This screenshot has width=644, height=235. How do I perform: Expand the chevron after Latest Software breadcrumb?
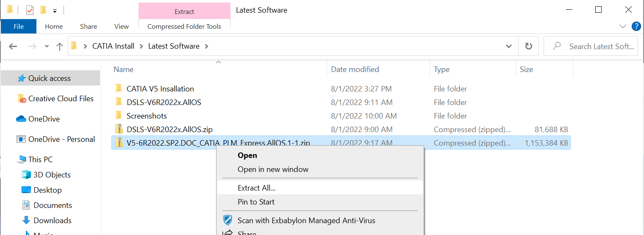coord(207,46)
